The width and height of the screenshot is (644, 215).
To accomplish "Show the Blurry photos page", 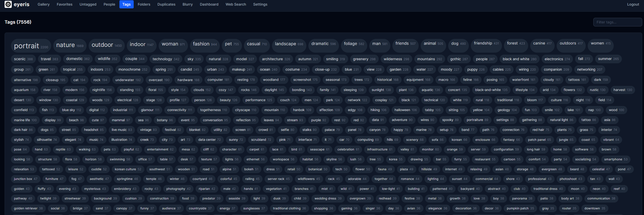I will click(x=187, y=4).
